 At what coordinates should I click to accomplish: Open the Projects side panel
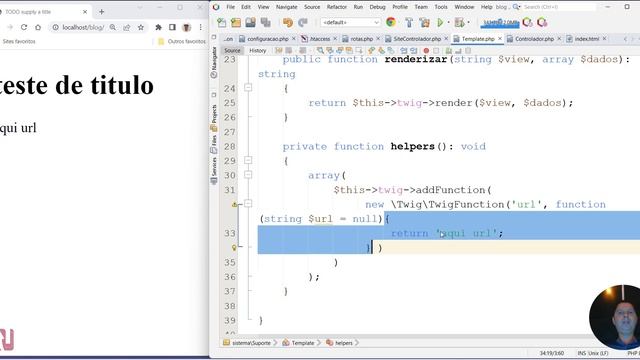click(214, 118)
